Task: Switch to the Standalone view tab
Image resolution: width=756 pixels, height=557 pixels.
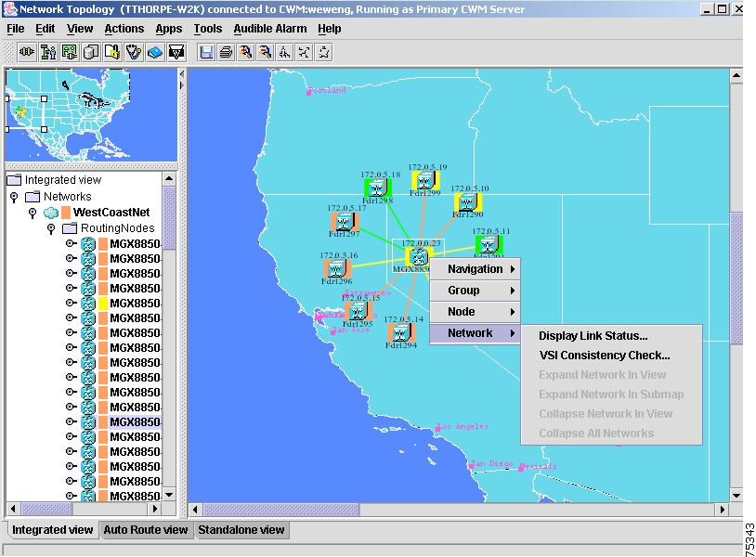Action: pyautogui.click(x=241, y=529)
